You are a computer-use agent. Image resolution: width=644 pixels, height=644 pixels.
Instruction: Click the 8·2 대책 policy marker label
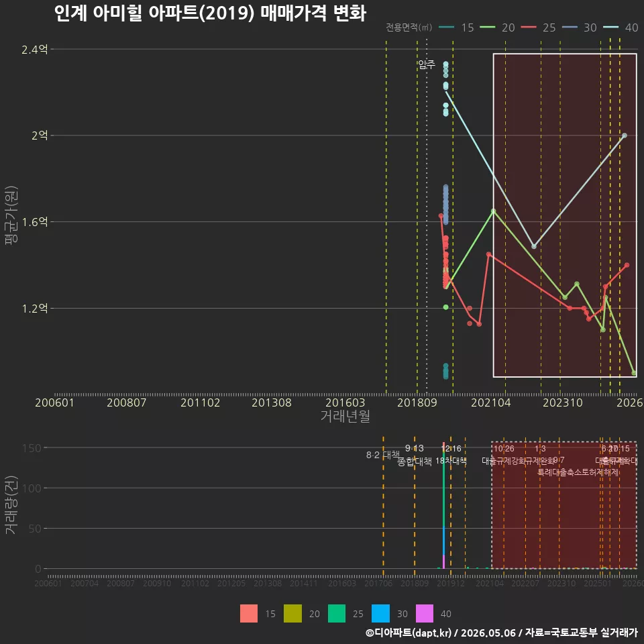click(x=383, y=455)
